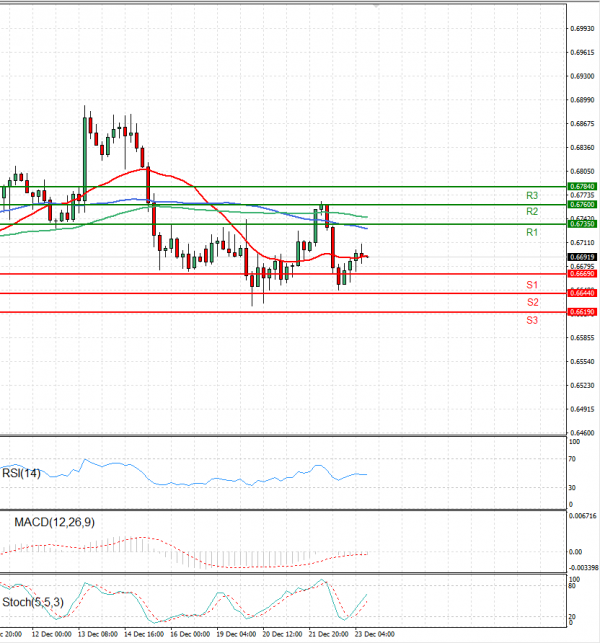Click the RSI(14) indicator label
The width and height of the screenshot is (600, 643).
pyautogui.click(x=21, y=473)
